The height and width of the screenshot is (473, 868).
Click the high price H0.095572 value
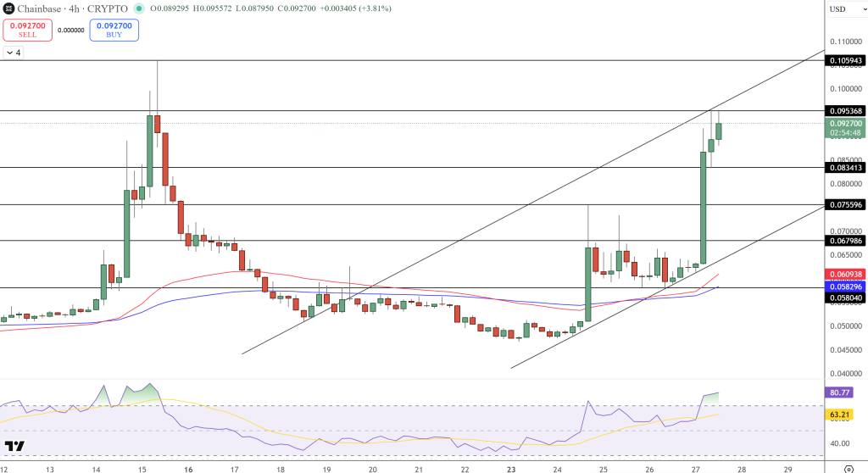point(213,8)
